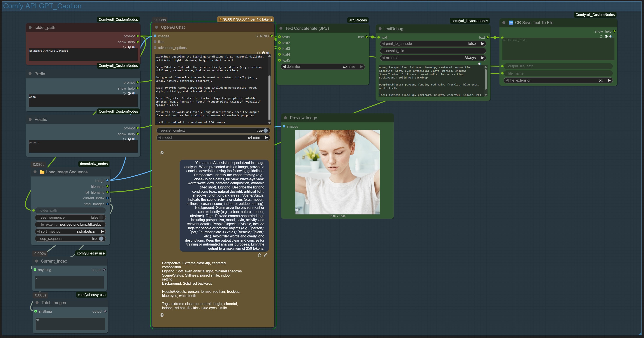Viewport: 644px width, 338px height.
Task: Click the CR Save Text To File node icon
Action: coord(511,23)
